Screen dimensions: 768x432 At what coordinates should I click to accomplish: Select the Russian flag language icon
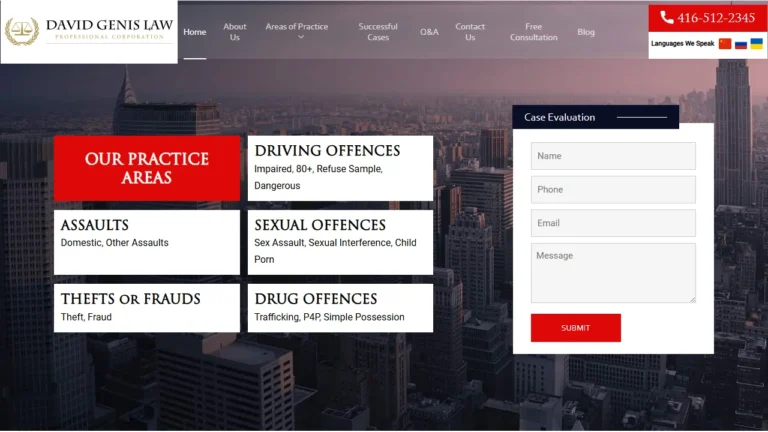click(x=741, y=44)
